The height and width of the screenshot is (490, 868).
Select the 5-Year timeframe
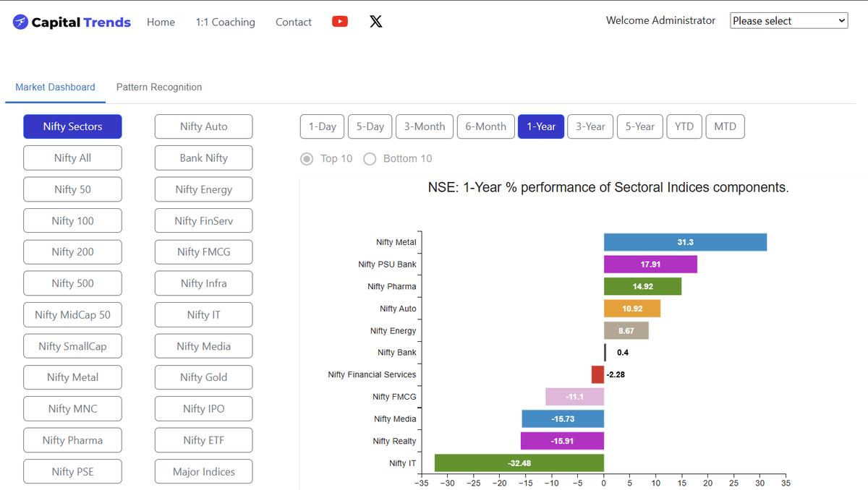tap(640, 126)
